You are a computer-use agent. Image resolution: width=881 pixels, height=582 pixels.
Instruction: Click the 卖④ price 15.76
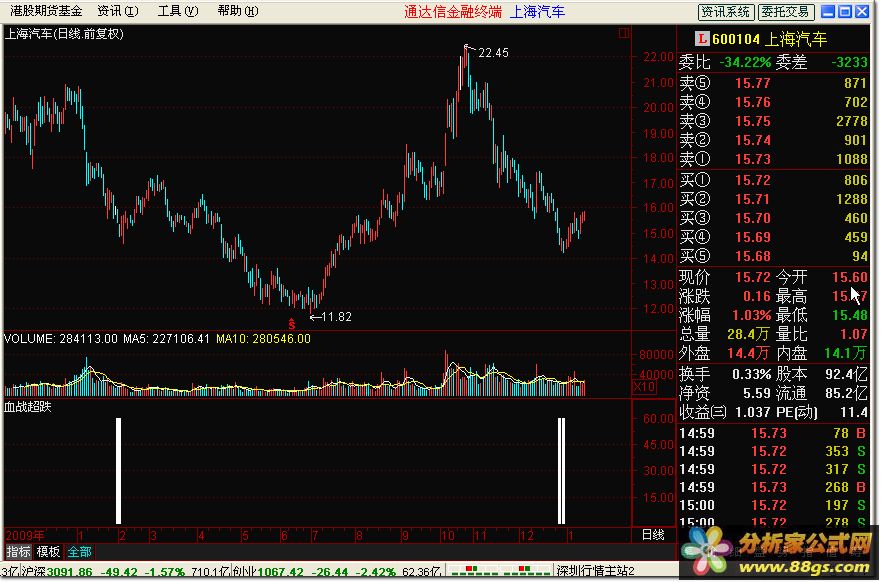point(752,102)
